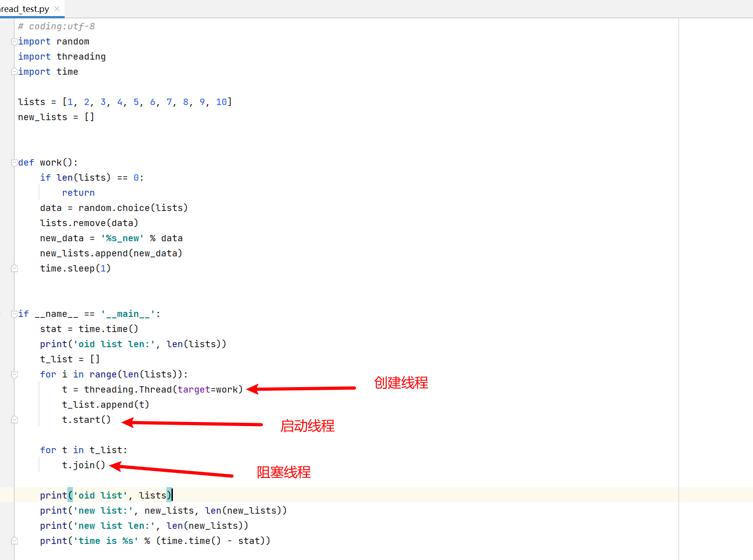Click 'data = random.choice(lists)' line

pos(114,208)
